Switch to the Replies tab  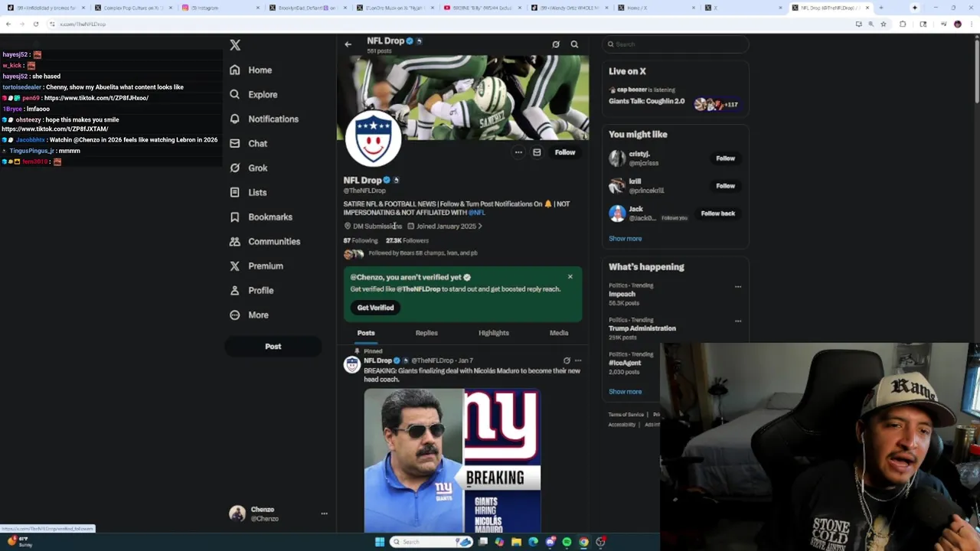pyautogui.click(x=426, y=333)
